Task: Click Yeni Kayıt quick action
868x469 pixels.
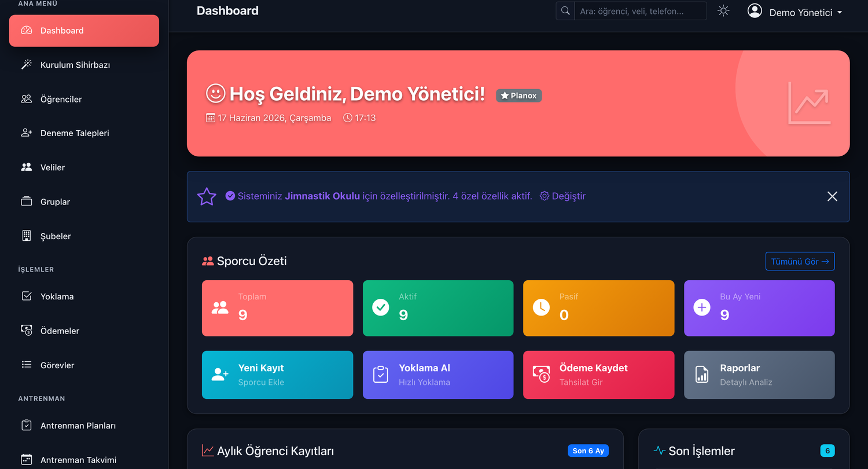Action: tap(277, 375)
